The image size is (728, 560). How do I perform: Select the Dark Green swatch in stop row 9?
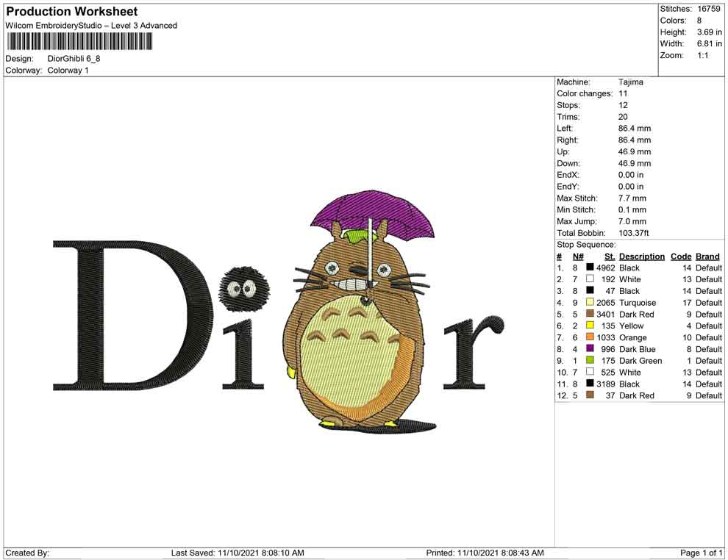point(590,360)
